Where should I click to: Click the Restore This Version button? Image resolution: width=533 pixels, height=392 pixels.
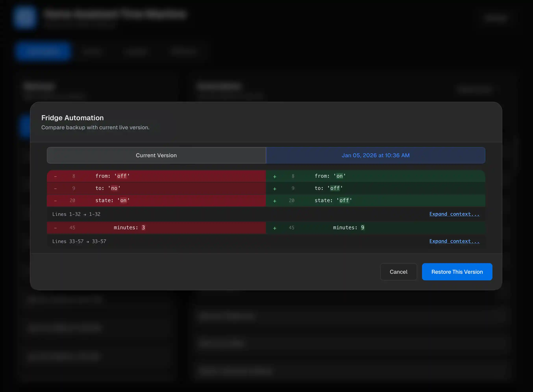(457, 272)
